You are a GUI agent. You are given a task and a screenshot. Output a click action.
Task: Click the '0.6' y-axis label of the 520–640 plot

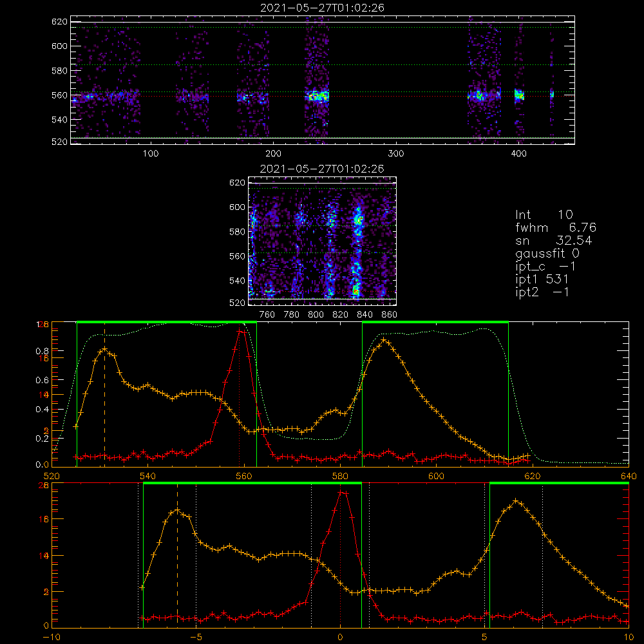43,381
